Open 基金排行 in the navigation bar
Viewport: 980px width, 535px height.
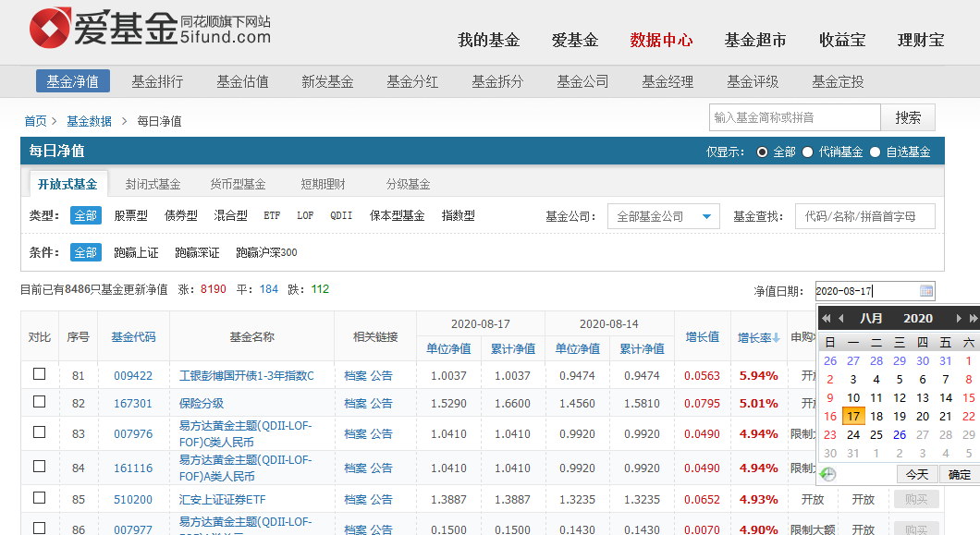coord(157,81)
